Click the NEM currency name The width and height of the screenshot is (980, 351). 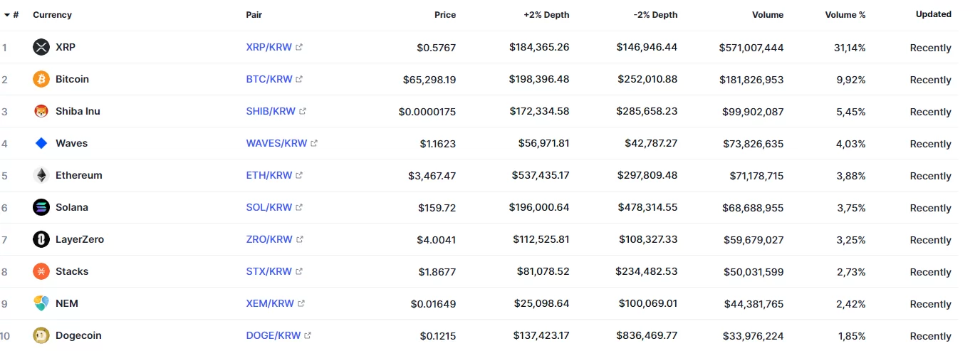(x=67, y=303)
